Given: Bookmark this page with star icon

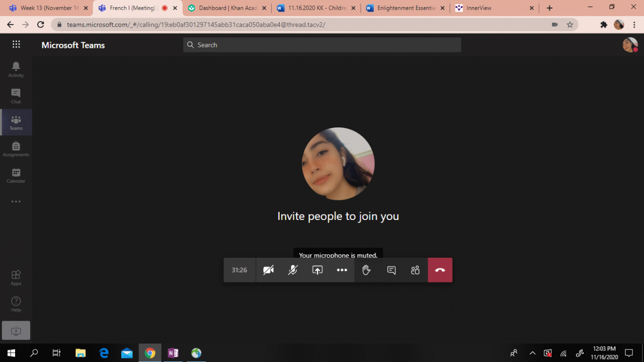Looking at the screenshot, I should pos(570,24).
